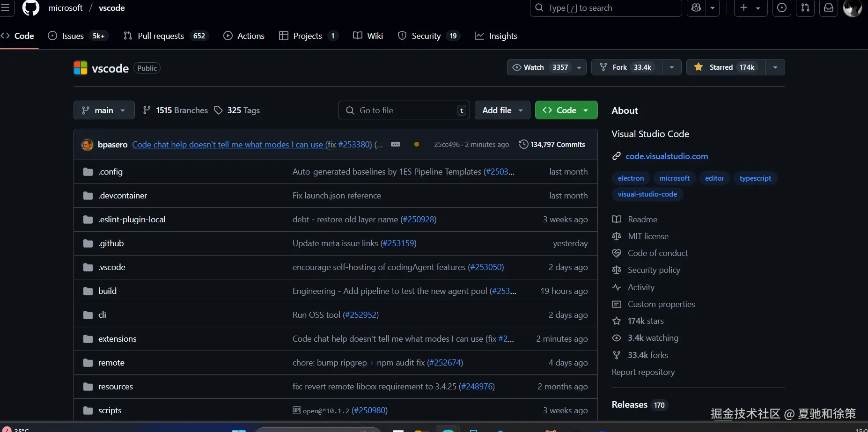This screenshot has width=868, height=432.
Task: Open the .config folder icon
Action: pyautogui.click(x=88, y=172)
